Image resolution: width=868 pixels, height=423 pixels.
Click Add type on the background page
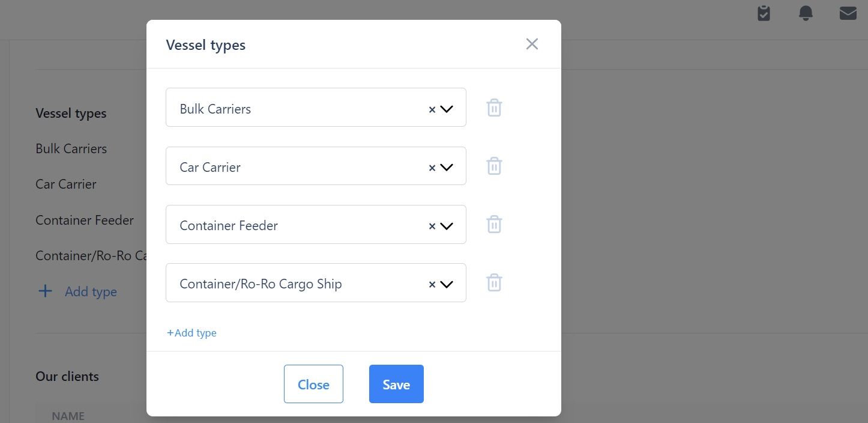click(77, 291)
